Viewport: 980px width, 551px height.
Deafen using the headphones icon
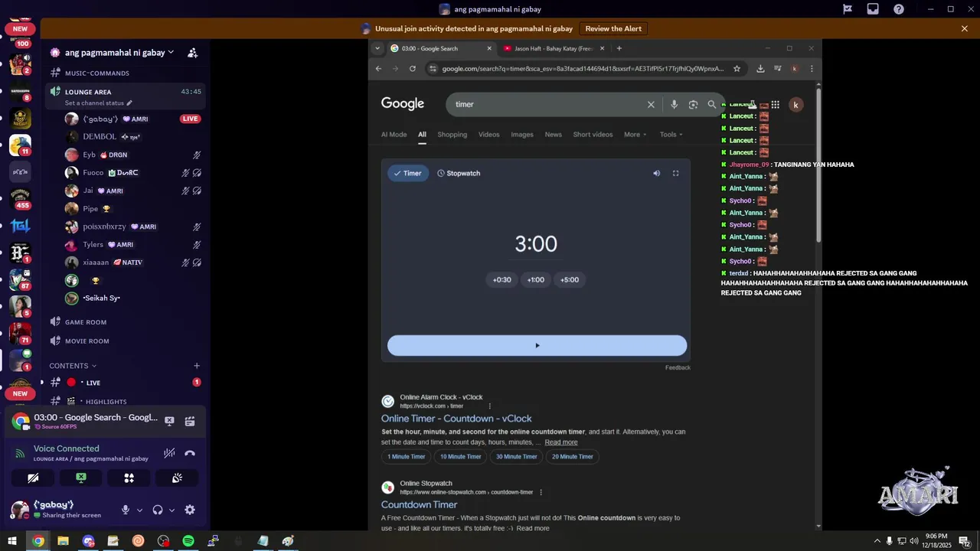coord(158,510)
